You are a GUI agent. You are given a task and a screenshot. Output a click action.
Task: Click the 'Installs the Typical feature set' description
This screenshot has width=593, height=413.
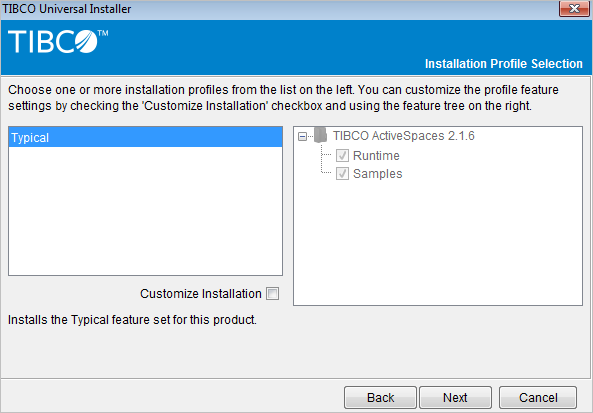(132, 320)
